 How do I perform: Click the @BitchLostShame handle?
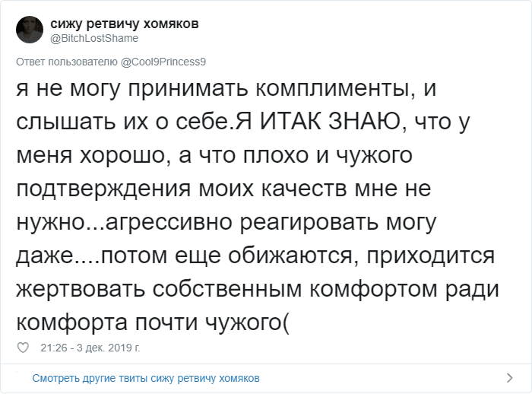[x=94, y=37]
